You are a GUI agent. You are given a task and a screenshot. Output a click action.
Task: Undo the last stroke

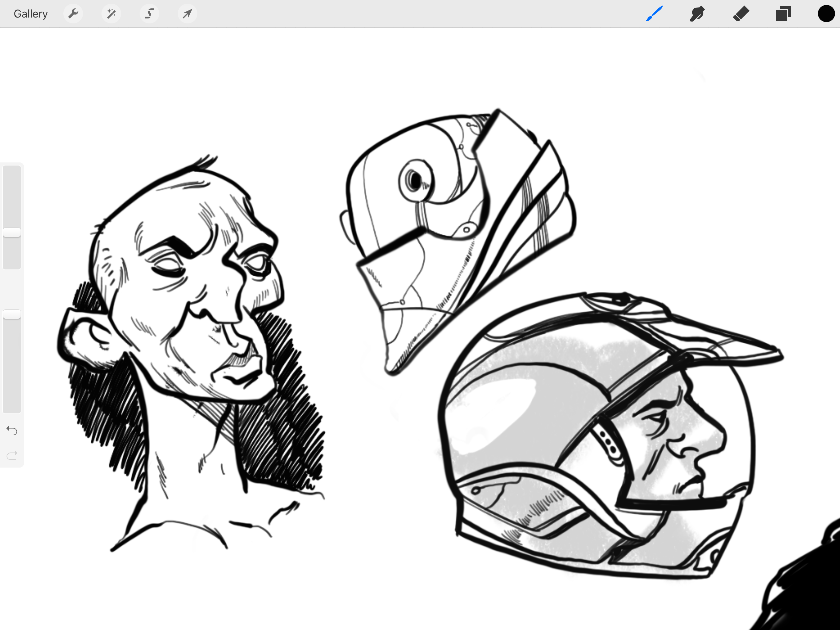(12, 431)
